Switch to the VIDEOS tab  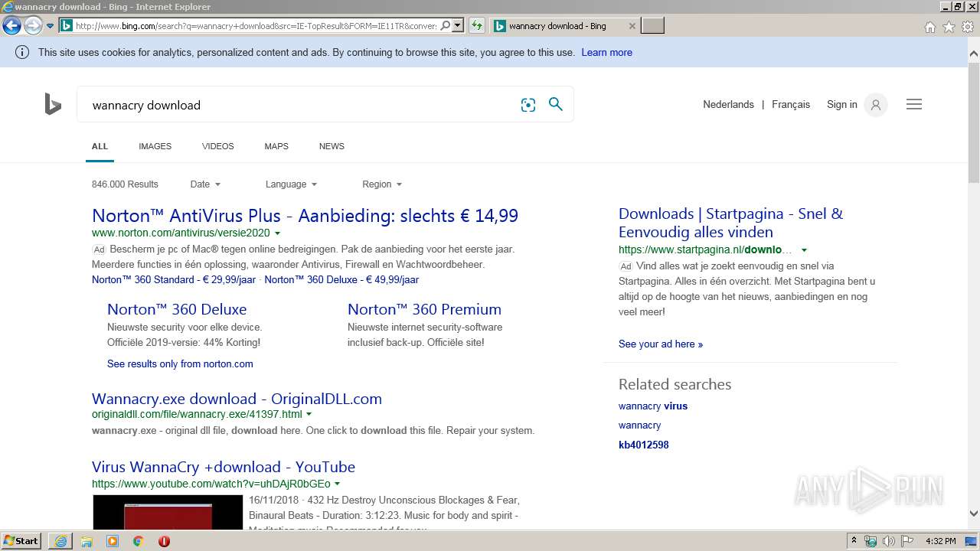click(x=218, y=146)
